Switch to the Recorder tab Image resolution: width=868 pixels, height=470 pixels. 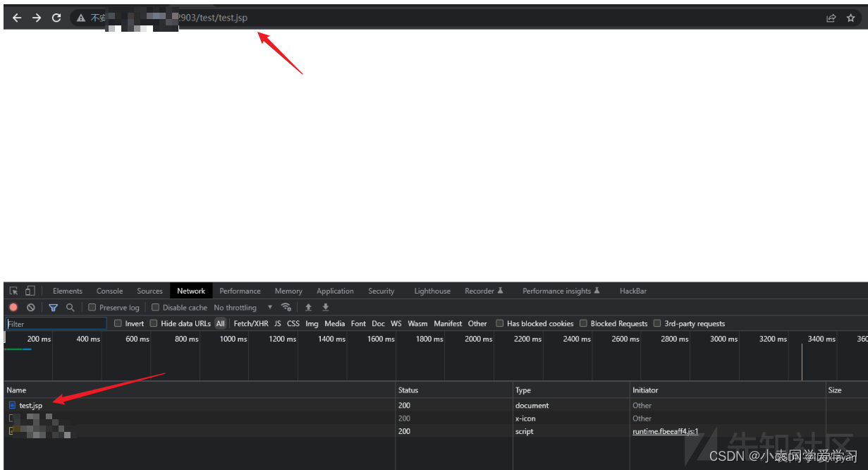pos(484,291)
